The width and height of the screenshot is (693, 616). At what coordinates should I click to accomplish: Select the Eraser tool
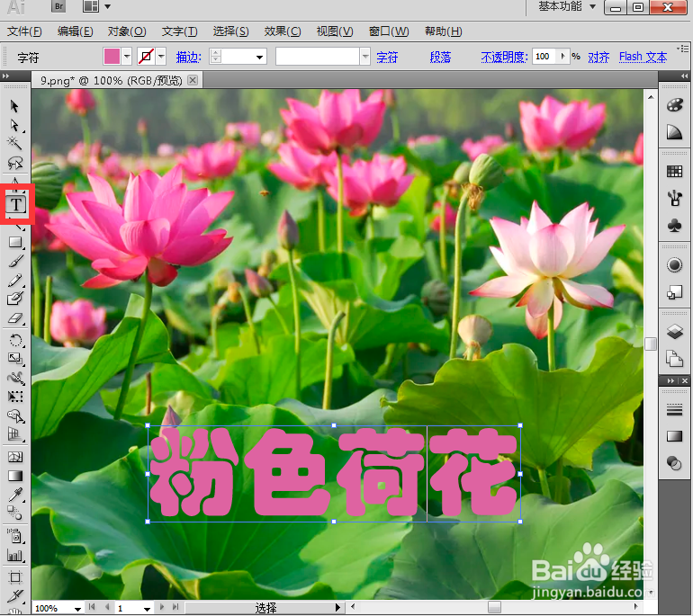tap(15, 317)
